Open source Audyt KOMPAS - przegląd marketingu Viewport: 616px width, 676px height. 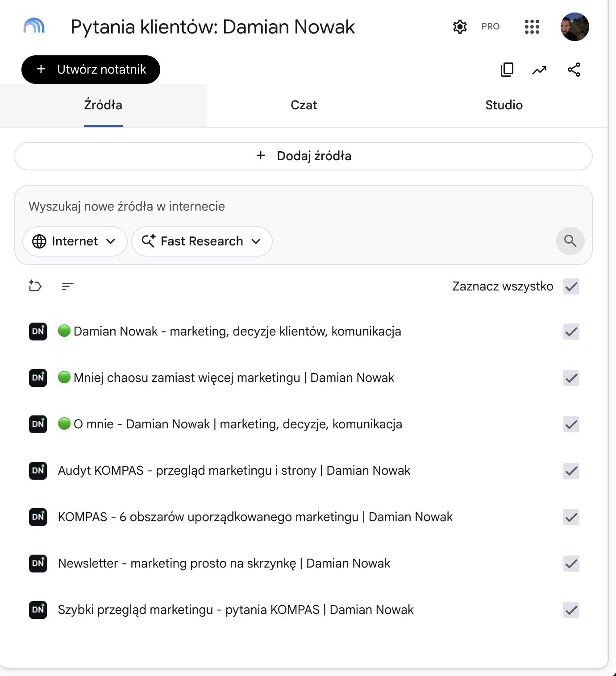pyautogui.click(x=234, y=470)
